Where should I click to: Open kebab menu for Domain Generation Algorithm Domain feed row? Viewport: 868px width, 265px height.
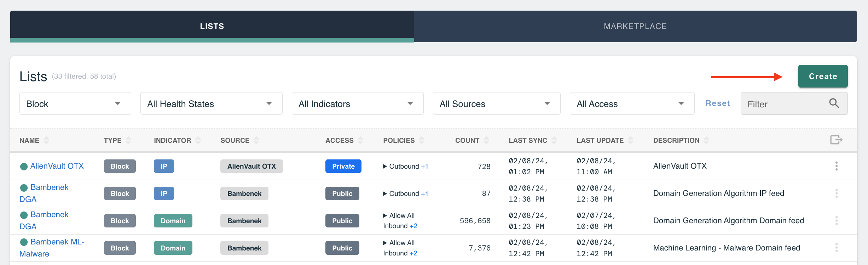tap(836, 221)
